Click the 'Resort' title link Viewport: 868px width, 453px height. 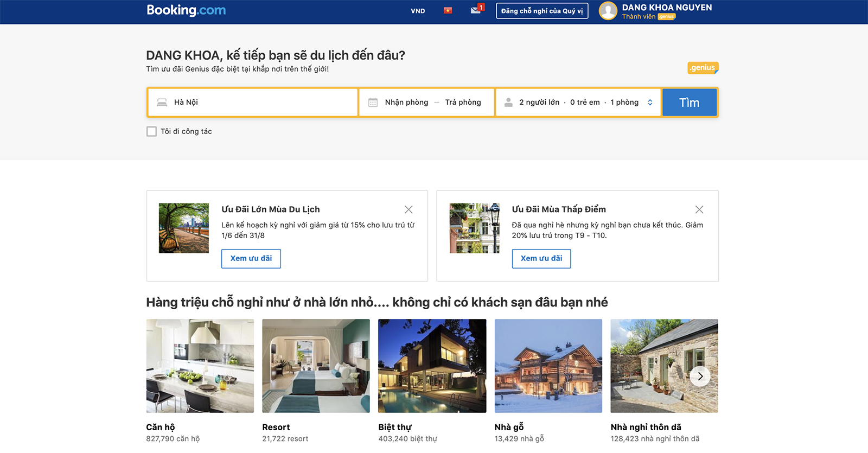click(x=276, y=427)
